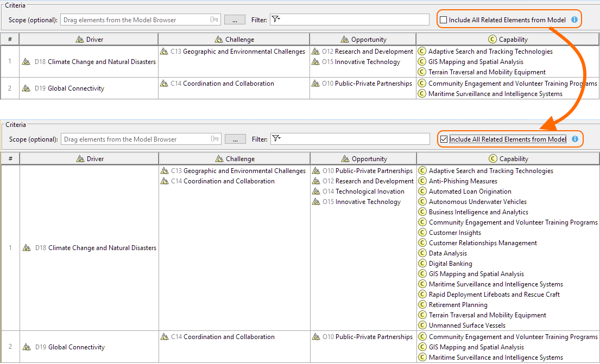Click info icon beside the unchecked Include checkbox
Image resolution: width=600 pixels, height=364 pixels.
[x=574, y=20]
